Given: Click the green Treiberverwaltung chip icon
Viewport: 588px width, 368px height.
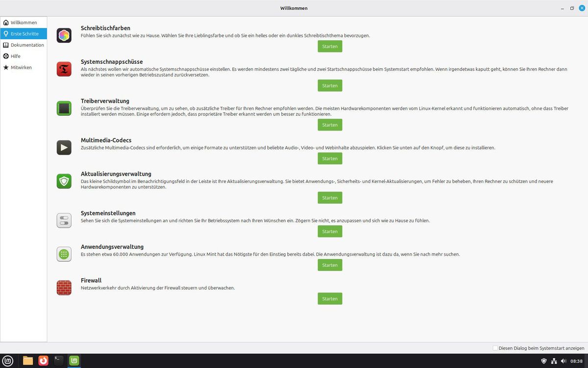Looking at the screenshot, I should coord(64,108).
